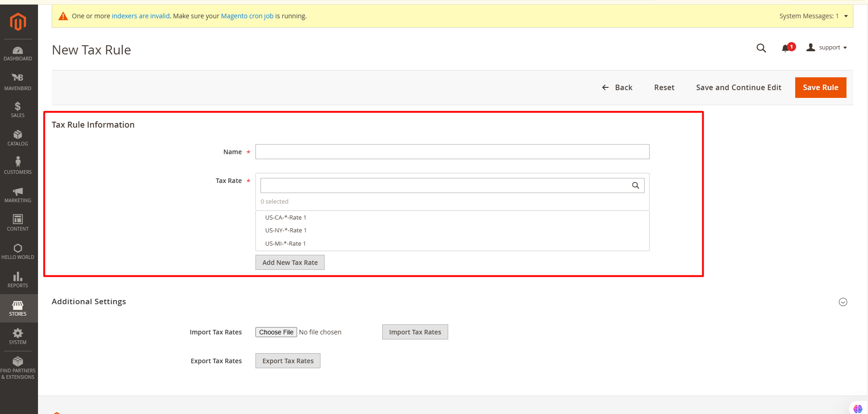Expand the System Messages dropdown
Image resolution: width=868 pixels, height=414 pixels.
pos(814,16)
